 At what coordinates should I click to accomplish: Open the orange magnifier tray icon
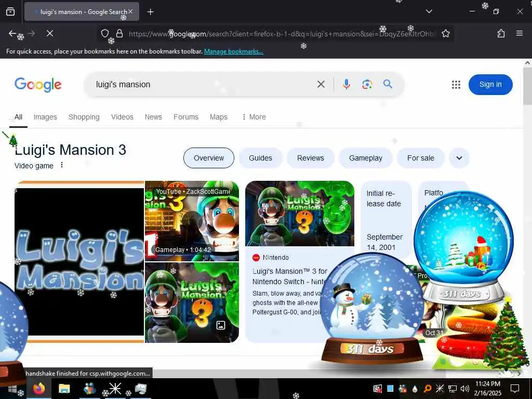[x=428, y=389]
